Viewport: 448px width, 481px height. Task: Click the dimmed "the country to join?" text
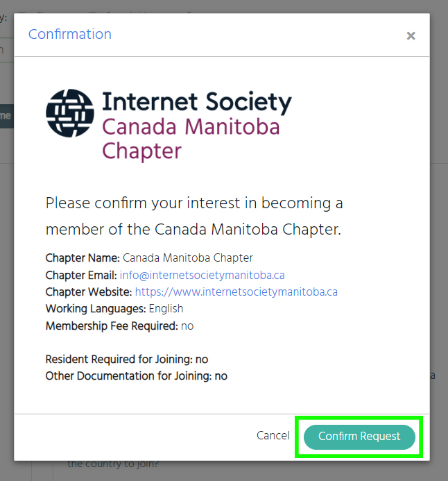pos(113,464)
